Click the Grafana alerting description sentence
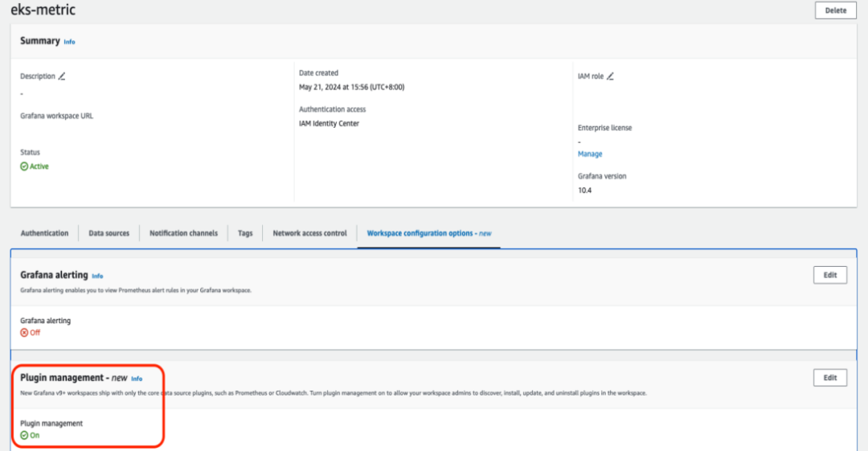 tap(136, 290)
